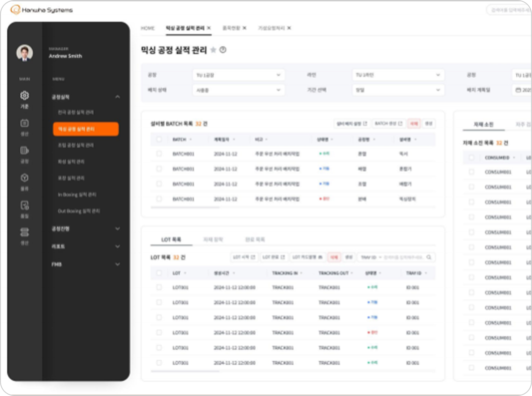The height and width of the screenshot is (396, 532).
Task: Click the hexagon cube icon in sidebar
Action: 24,178
